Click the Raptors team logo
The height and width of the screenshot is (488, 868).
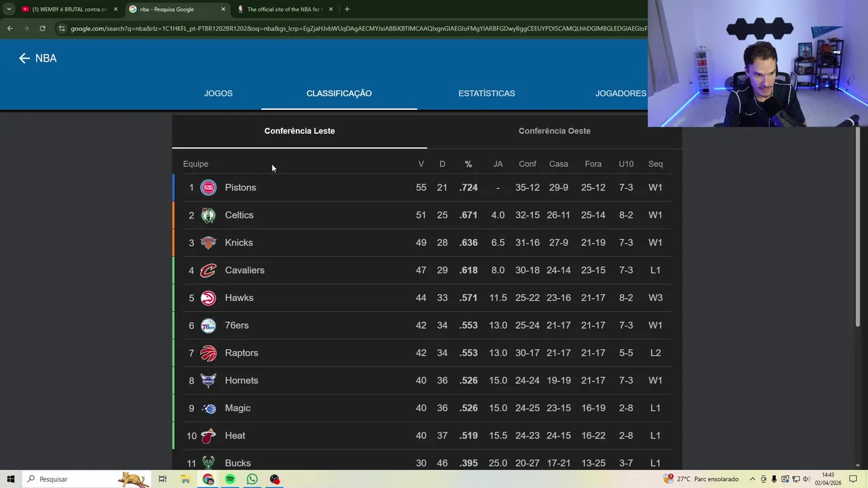[x=208, y=353]
